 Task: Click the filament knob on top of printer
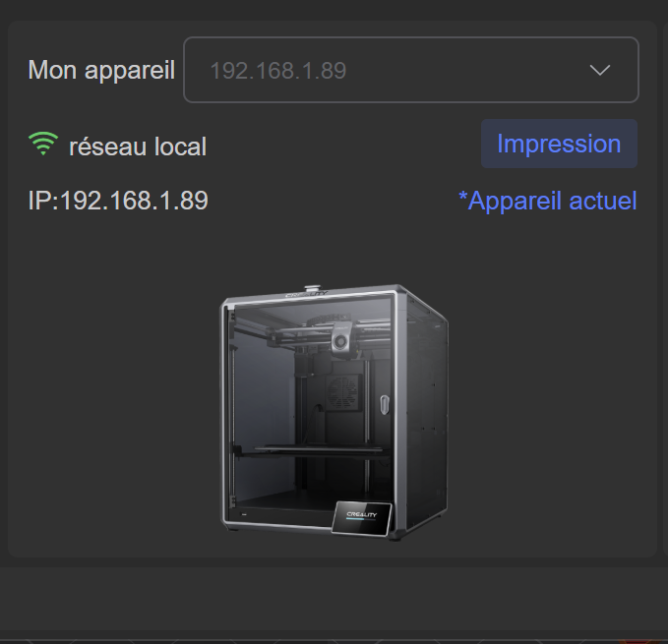click(x=312, y=288)
